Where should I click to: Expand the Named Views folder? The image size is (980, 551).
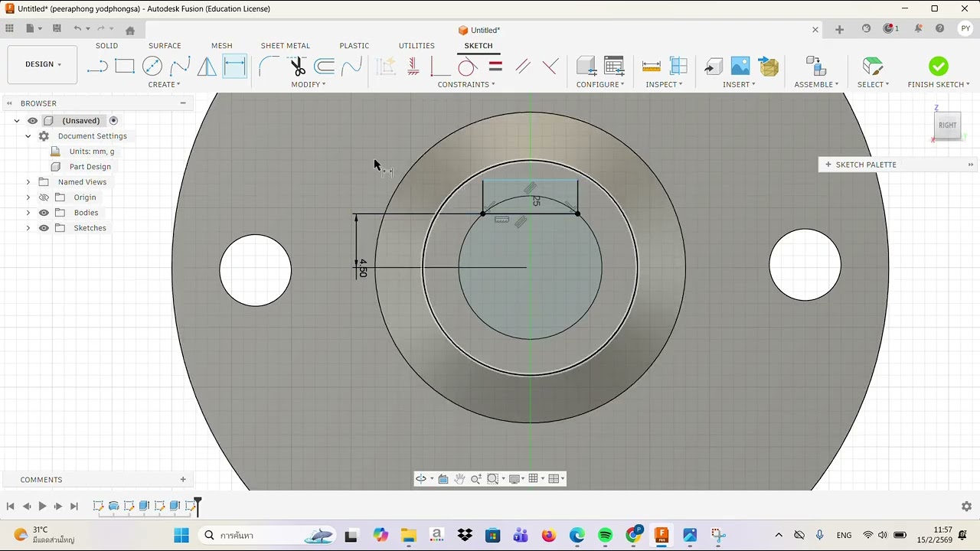pyautogui.click(x=28, y=182)
